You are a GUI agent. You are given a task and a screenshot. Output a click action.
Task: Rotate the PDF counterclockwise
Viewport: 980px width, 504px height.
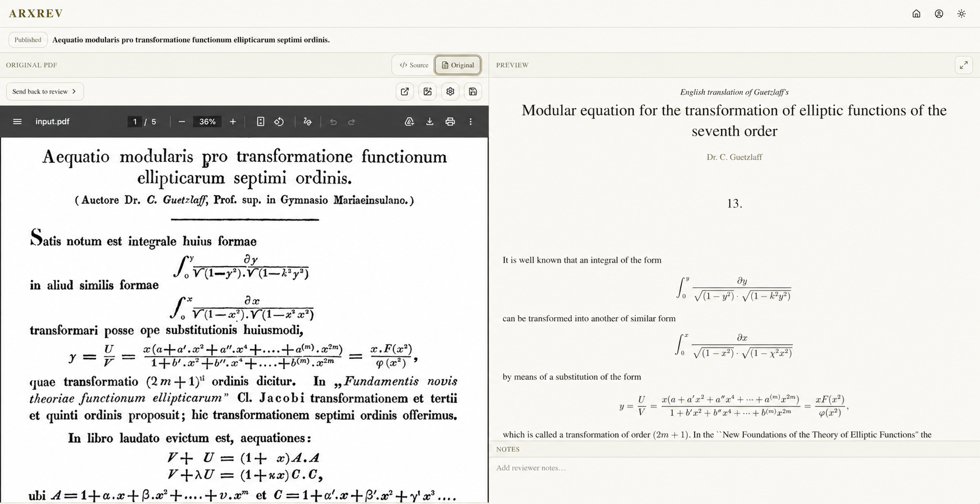[x=279, y=122]
